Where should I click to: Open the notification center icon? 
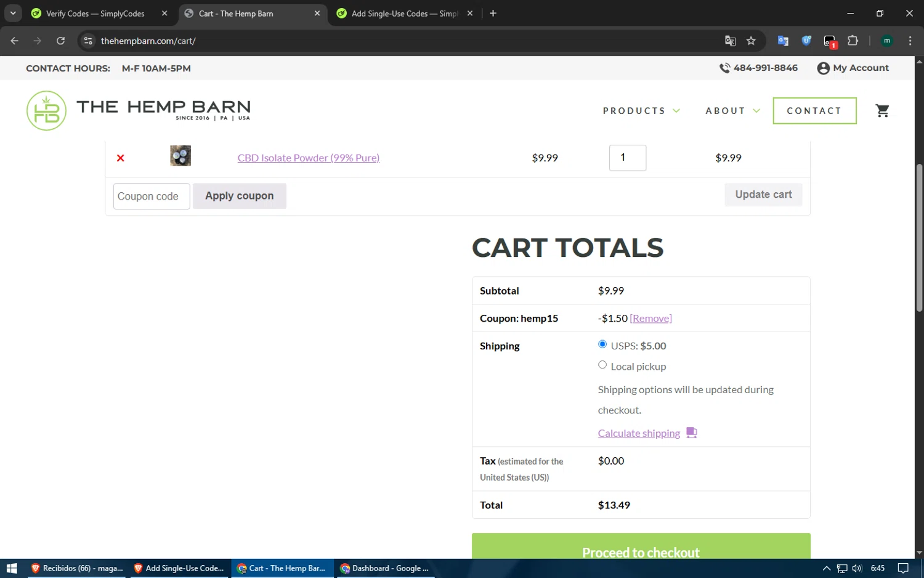[903, 568]
